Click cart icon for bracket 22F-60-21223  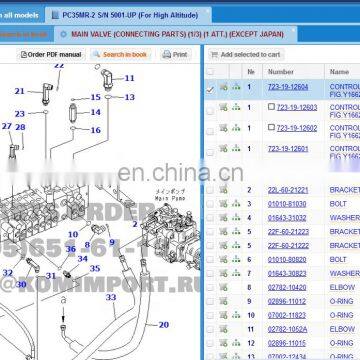pyautogui.click(x=223, y=231)
